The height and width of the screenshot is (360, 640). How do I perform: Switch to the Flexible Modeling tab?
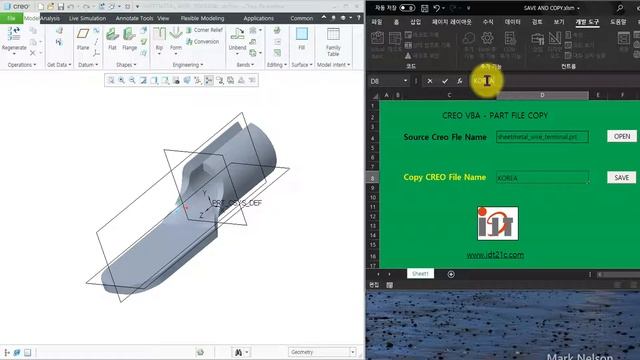(x=202, y=18)
